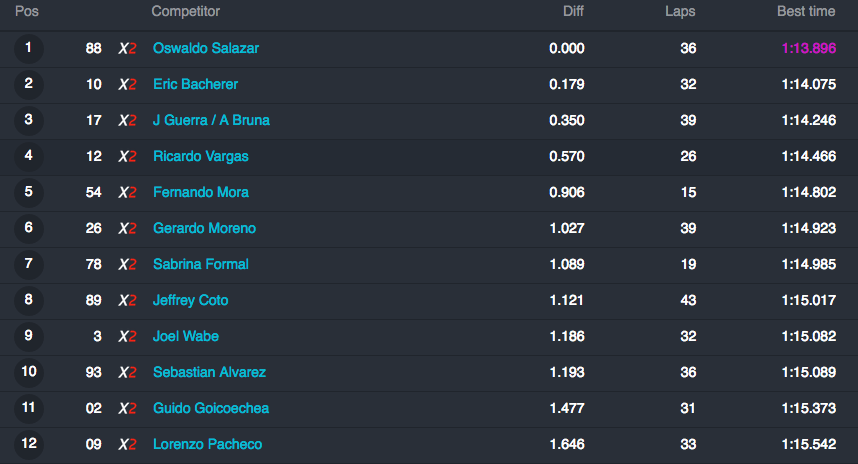Image resolution: width=858 pixels, height=464 pixels.
Task: Open Oswaldo Salazar competitor link
Action: click(206, 48)
